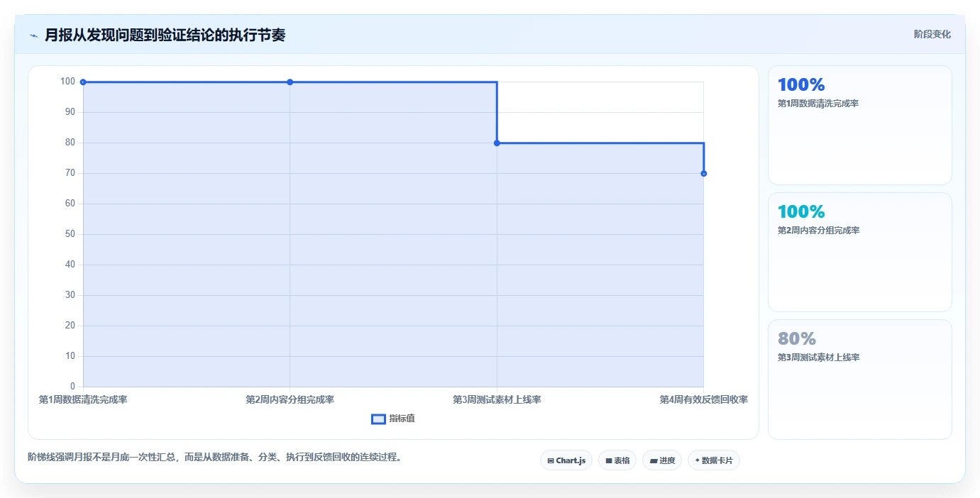Click the y-axis value 100
980x498 pixels.
coord(67,82)
